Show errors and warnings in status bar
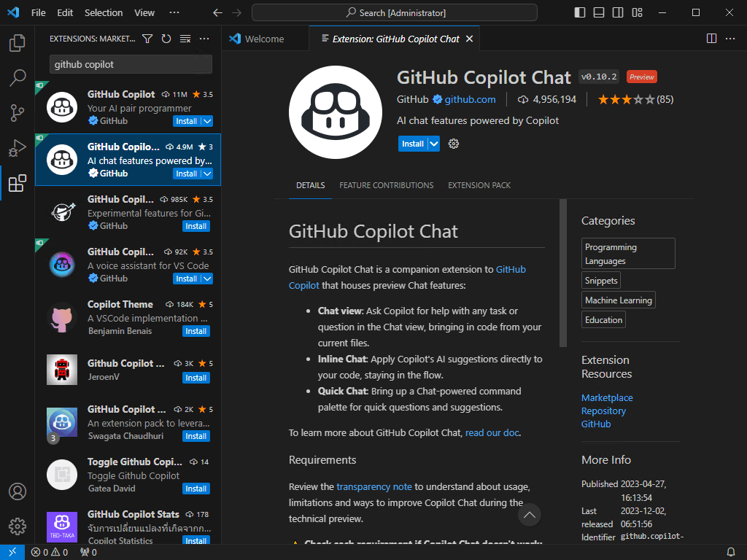747x560 pixels. (50, 552)
